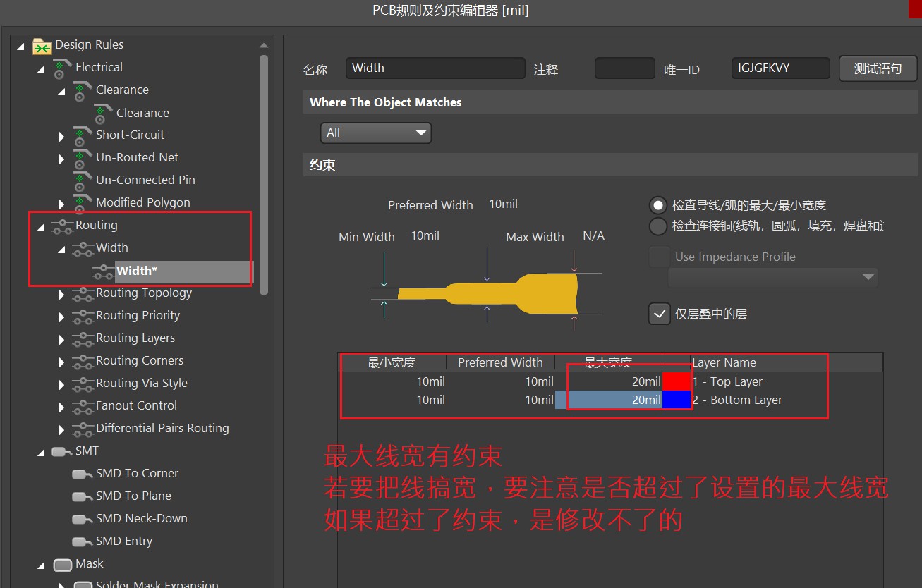The width and height of the screenshot is (922, 588).
Task: Open the impedance profile dropdown
Action: [867, 277]
